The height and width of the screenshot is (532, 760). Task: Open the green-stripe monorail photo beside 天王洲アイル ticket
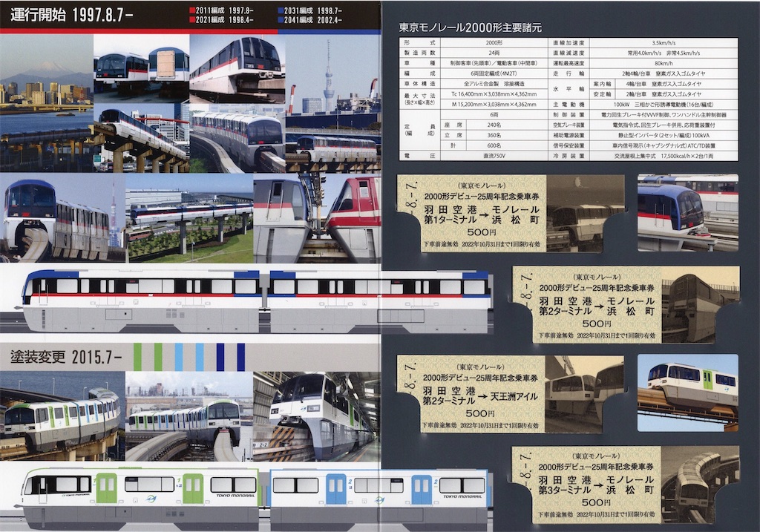click(688, 393)
